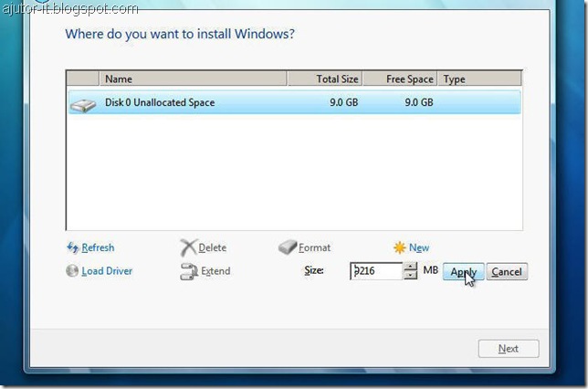
Task: Click the Extend link
Action: click(215, 271)
